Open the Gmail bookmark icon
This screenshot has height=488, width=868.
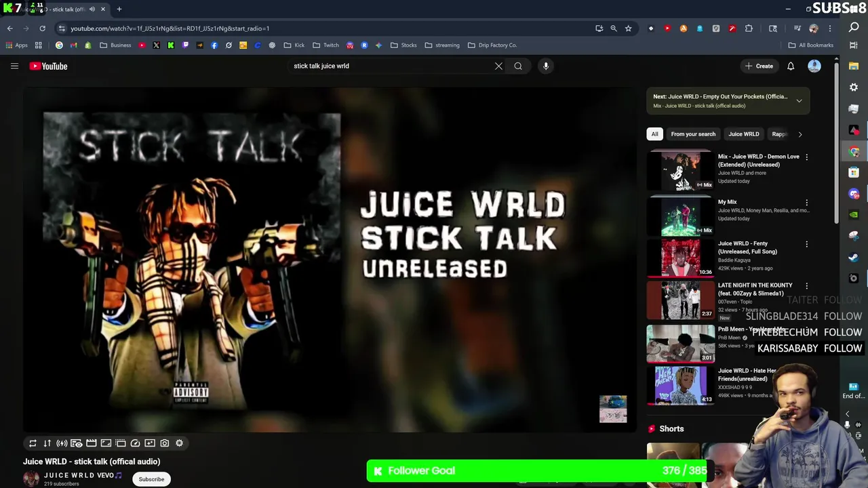pos(74,45)
